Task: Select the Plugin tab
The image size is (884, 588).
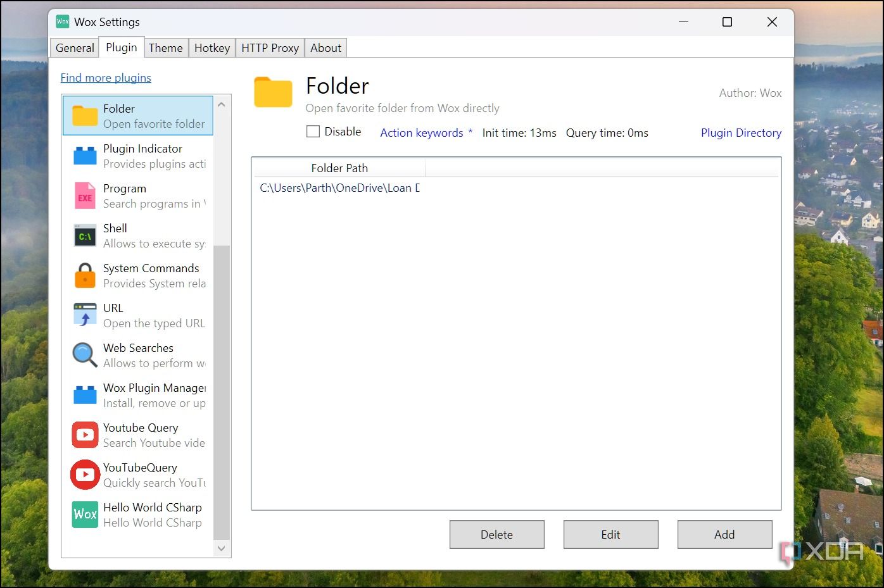Action: pyautogui.click(x=122, y=47)
